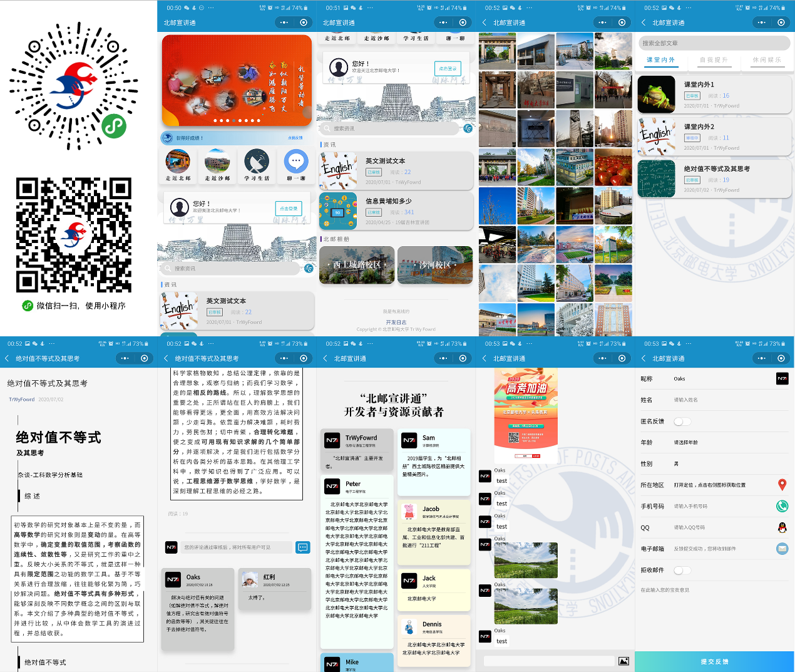This screenshot has height=672, width=795.
Task: Focus the 搜索全部文章 search field
Action: coord(714,43)
